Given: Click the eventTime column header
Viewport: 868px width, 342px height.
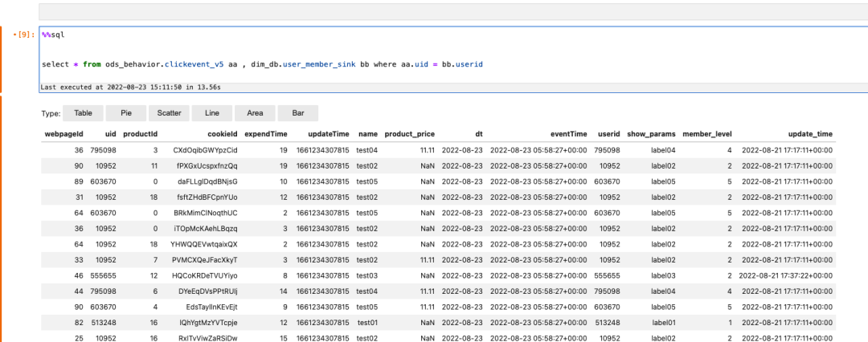Looking at the screenshot, I should [568, 134].
